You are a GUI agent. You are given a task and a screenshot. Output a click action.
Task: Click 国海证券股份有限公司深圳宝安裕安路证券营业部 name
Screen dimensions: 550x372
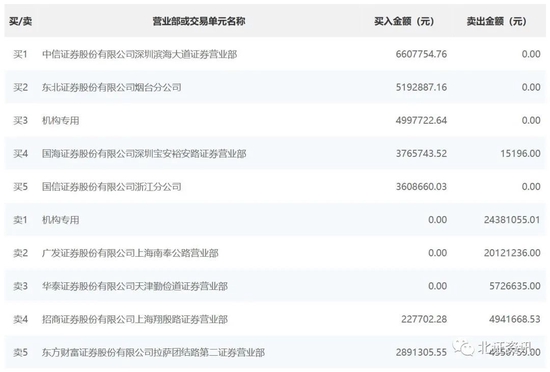point(144,154)
